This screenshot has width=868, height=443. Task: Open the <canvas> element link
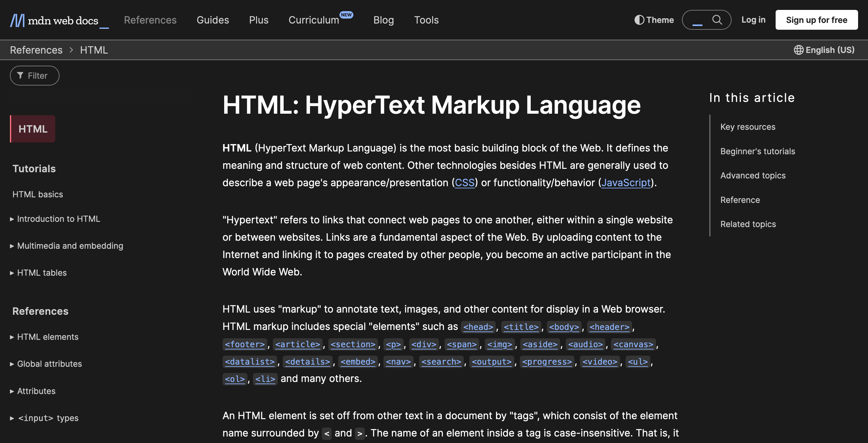tap(633, 344)
